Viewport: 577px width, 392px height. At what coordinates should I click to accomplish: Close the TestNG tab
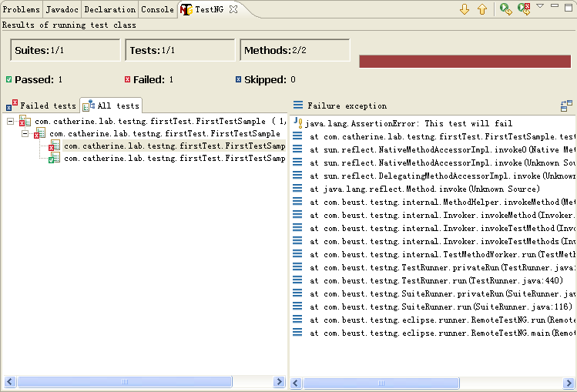click(x=233, y=9)
